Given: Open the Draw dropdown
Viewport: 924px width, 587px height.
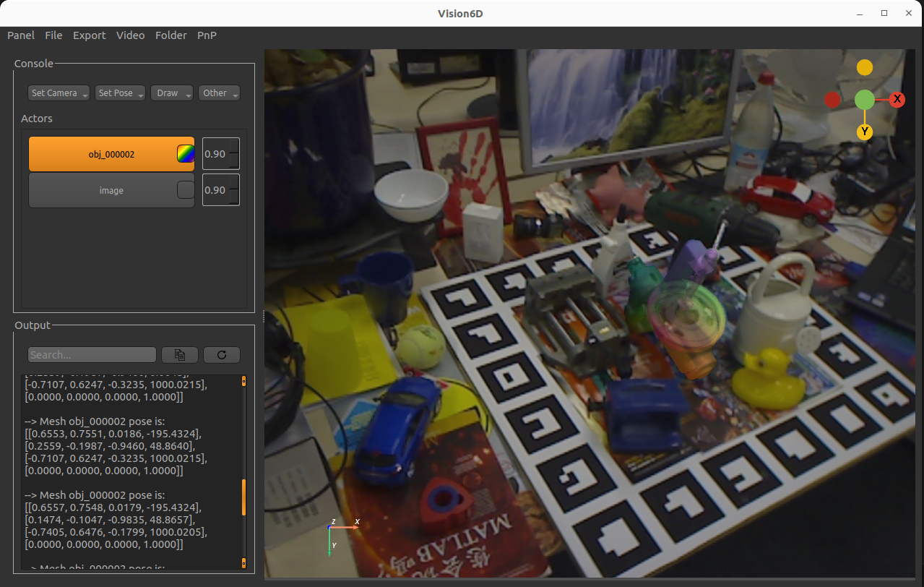Looking at the screenshot, I should coord(171,93).
